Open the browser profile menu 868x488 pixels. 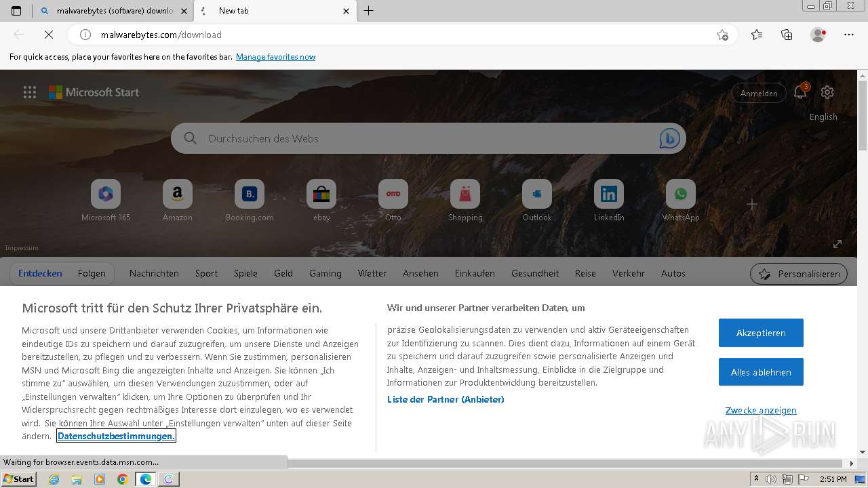click(x=818, y=35)
